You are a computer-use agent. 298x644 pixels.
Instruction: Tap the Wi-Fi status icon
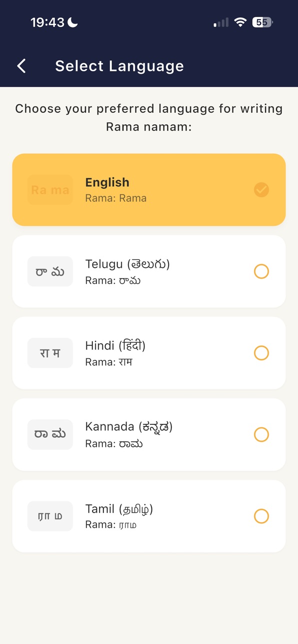(240, 22)
